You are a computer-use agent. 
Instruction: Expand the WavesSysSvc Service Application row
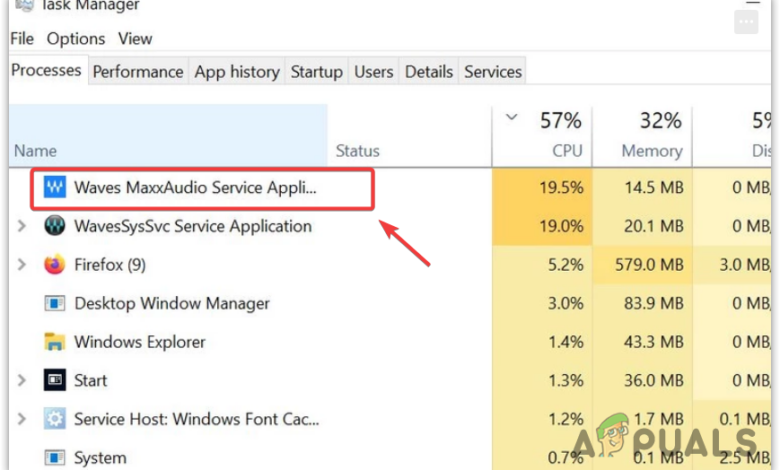pos(21,226)
